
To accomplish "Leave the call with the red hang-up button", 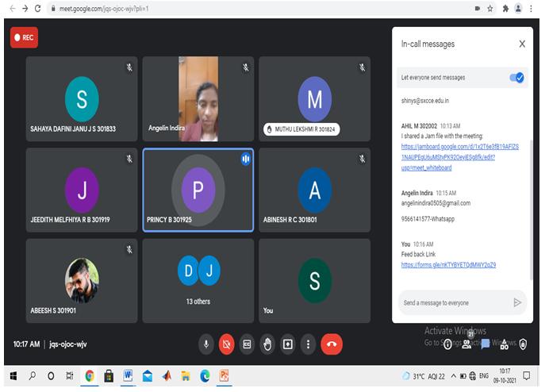I will (x=332, y=344).
